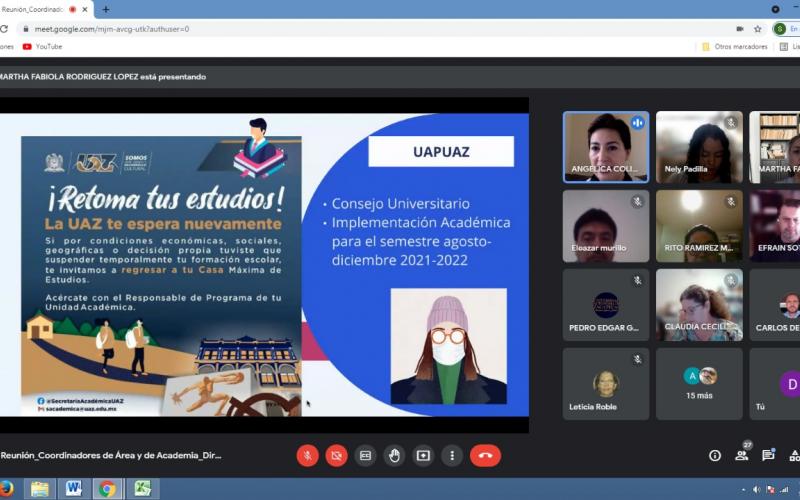This screenshot has width=800, height=500.
Task: Select the Leticia Roble participant tile
Action: 606,384
